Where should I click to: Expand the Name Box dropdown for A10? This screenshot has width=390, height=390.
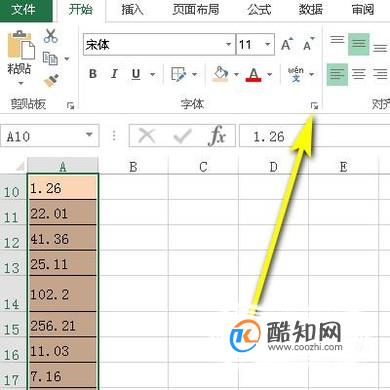[89, 135]
